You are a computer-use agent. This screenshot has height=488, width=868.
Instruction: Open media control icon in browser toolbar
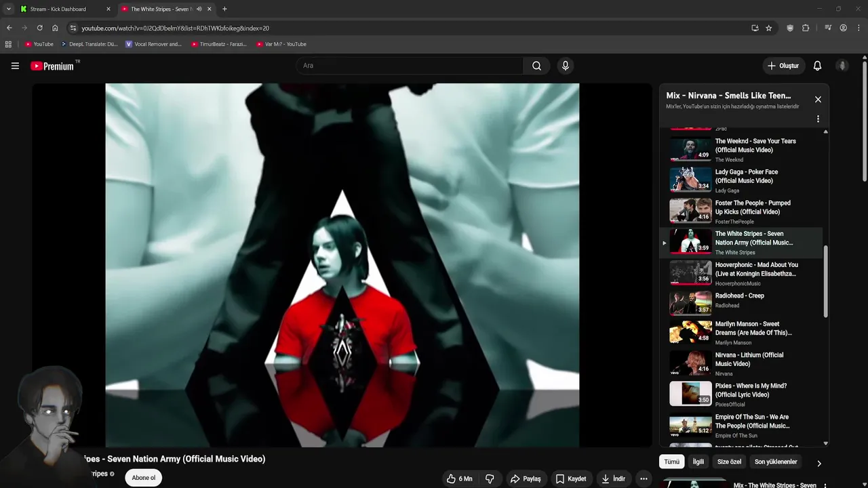828,28
